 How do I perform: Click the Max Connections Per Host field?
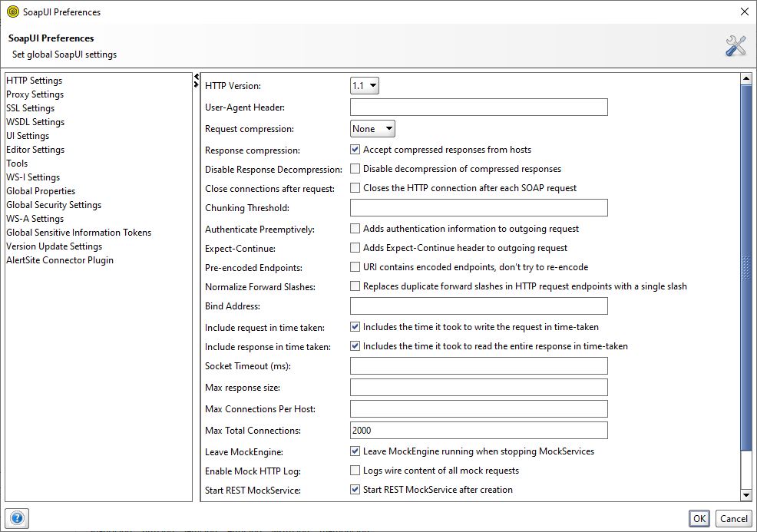(x=479, y=409)
